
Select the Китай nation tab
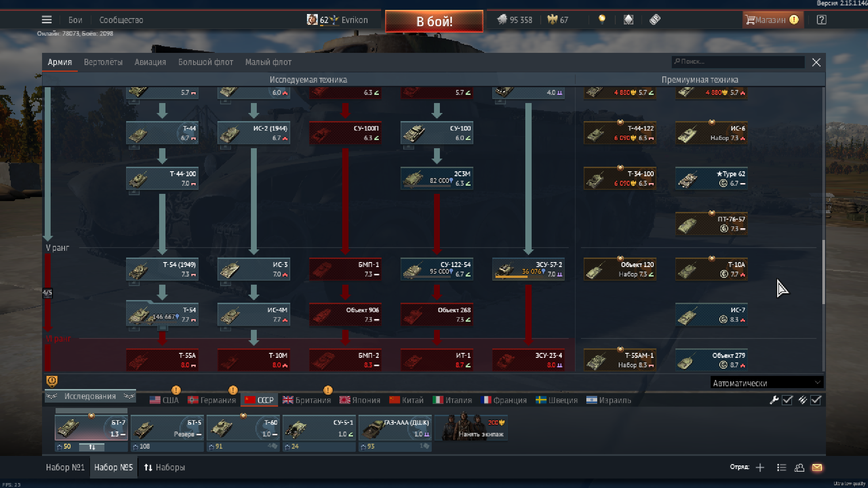pos(406,400)
